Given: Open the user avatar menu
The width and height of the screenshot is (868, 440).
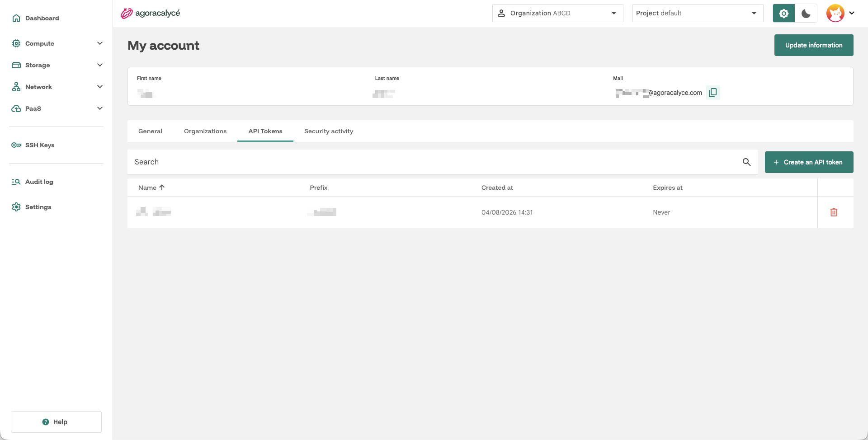Looking at the screenshot, I should (840, 13).
